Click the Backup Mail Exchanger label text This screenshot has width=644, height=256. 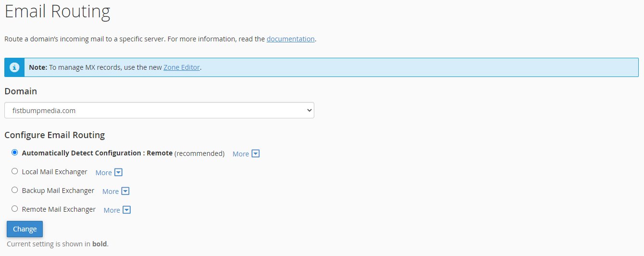[58, 191]
